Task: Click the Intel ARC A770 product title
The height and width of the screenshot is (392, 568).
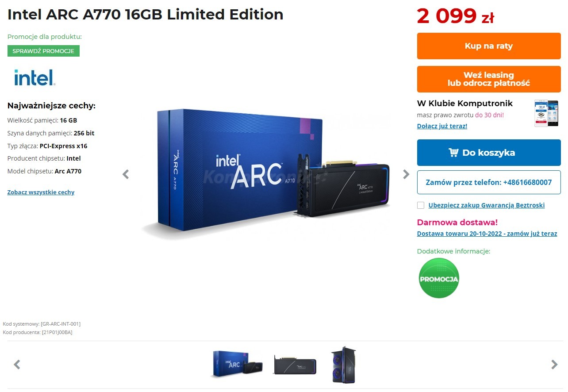Action: click(145, 14)
